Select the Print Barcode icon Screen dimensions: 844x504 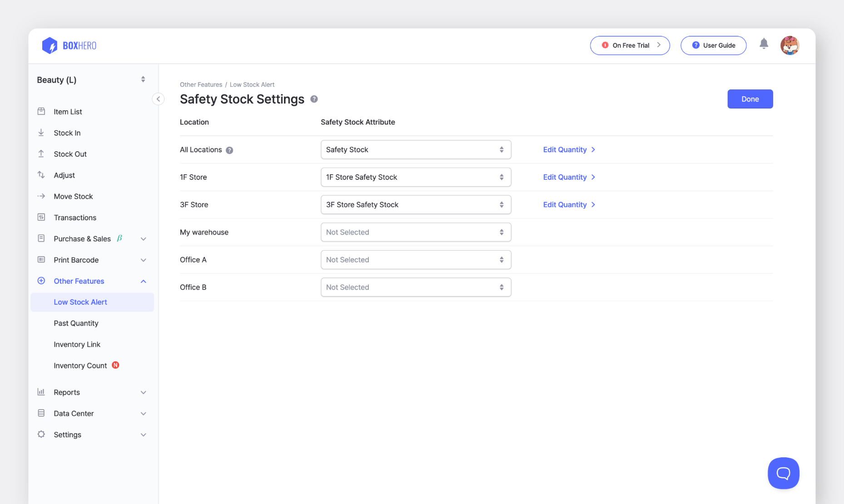pos(41,260)
